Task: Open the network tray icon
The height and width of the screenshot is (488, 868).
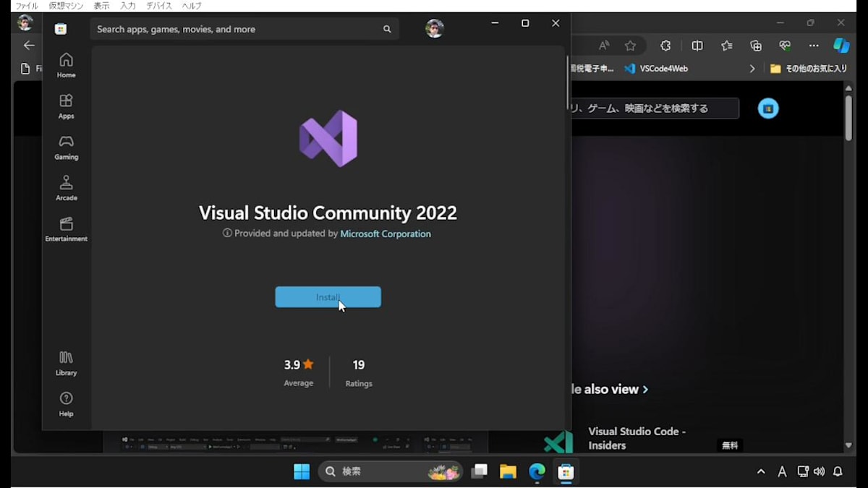Action: [x=802, y=471]
